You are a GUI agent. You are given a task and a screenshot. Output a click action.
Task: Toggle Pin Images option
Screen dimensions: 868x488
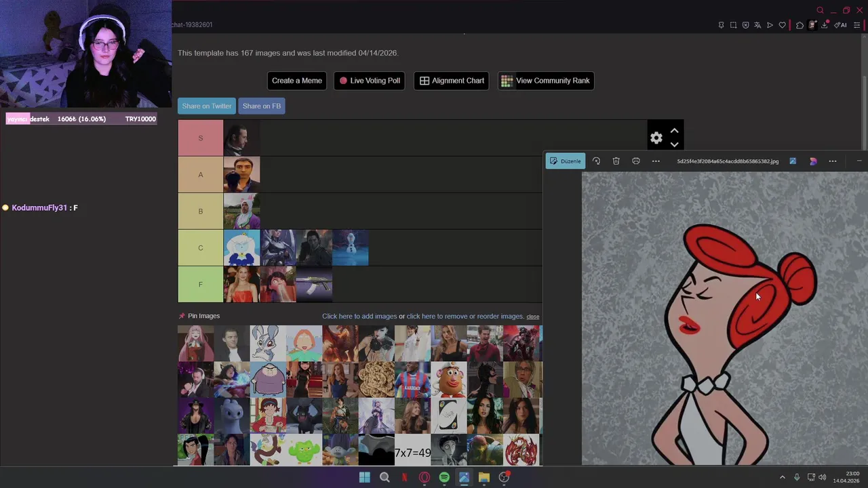pos(199,316)
